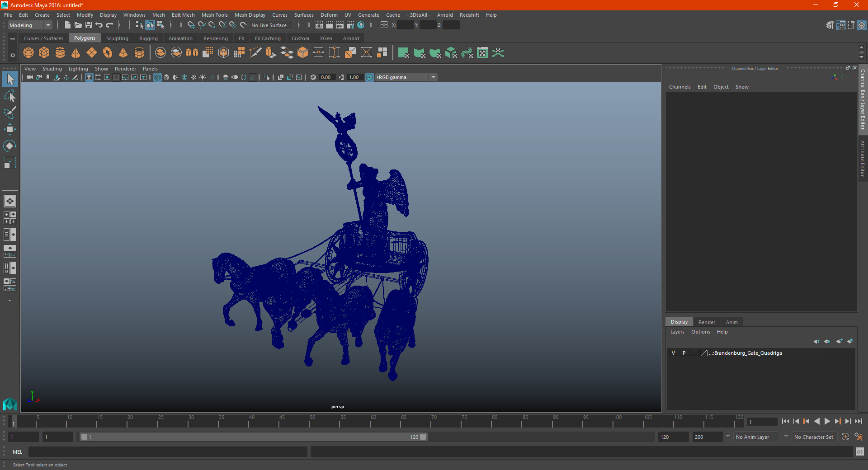Select the Move tool in Tool Box
The height and width of the screenshot is (470, 868).
click(10, 129)
